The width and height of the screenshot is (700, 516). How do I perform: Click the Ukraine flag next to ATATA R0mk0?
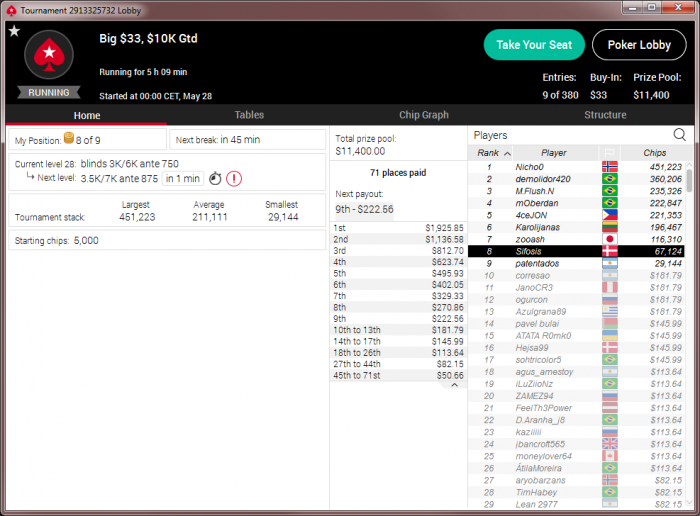[x=610, y=336]
